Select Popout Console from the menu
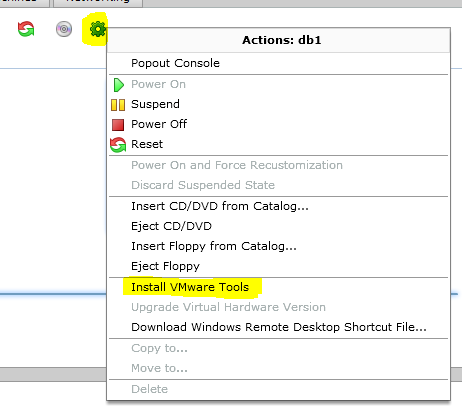 175,63
